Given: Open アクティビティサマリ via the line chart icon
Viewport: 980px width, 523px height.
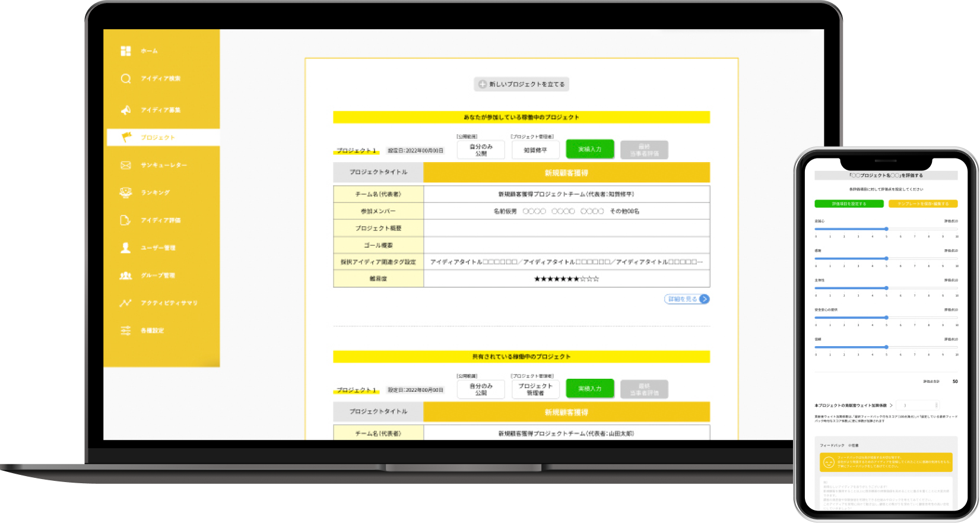Looking at the screenshot, I should 125,303.
